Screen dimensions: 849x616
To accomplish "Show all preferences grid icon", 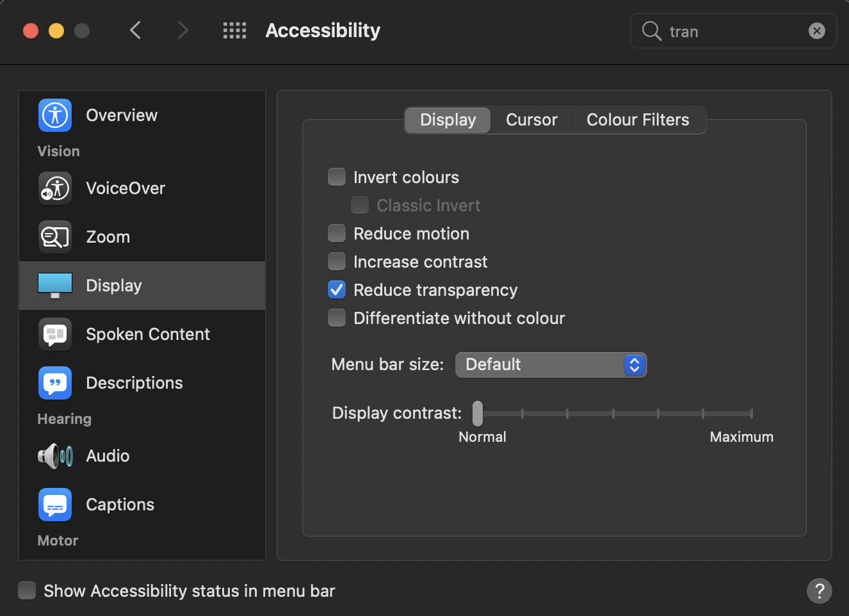I will [x=234, y=30].
